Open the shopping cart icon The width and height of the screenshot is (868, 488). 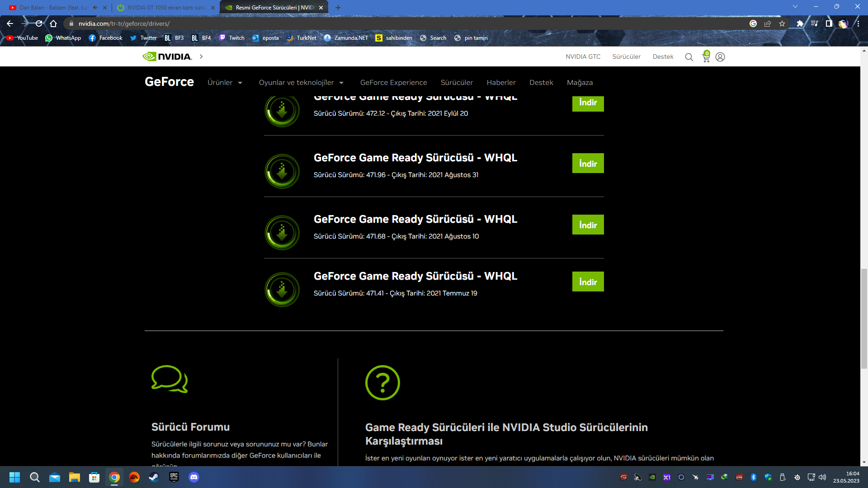pos(706,57)
